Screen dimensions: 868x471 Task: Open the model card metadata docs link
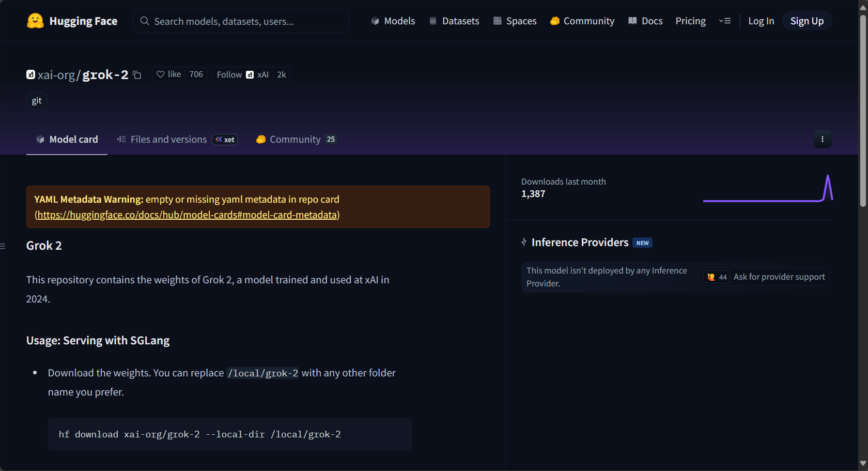click(187, 215)
